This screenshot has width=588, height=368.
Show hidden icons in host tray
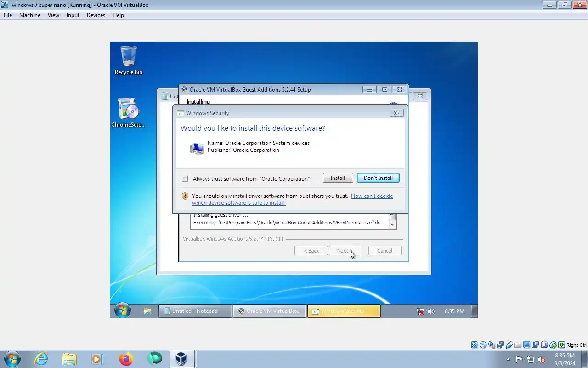coord(508,359)
